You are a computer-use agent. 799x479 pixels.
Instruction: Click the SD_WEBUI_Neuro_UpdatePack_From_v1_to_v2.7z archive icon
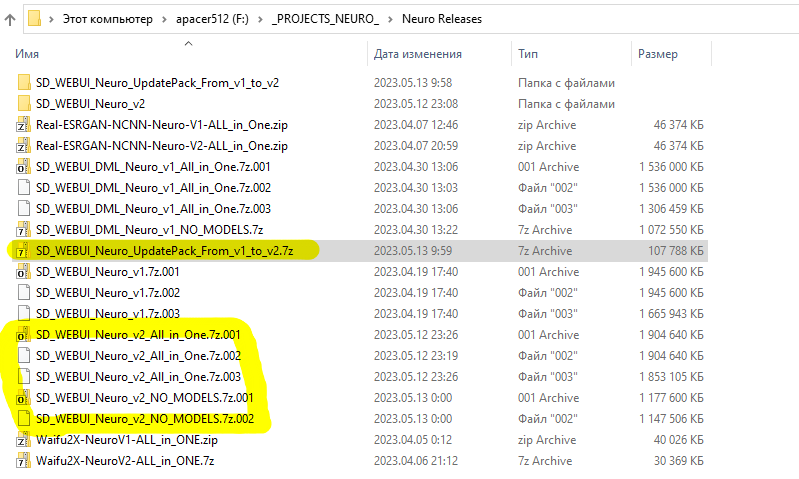[x=23, y=251]
